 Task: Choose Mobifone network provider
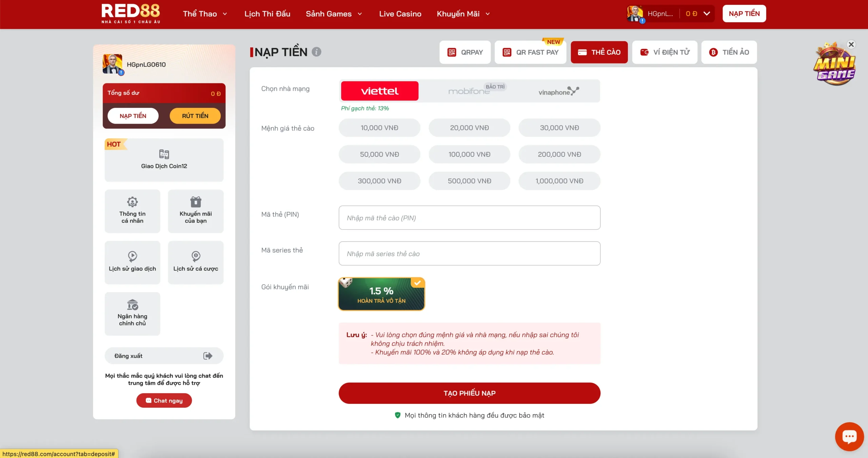(469, 91)
